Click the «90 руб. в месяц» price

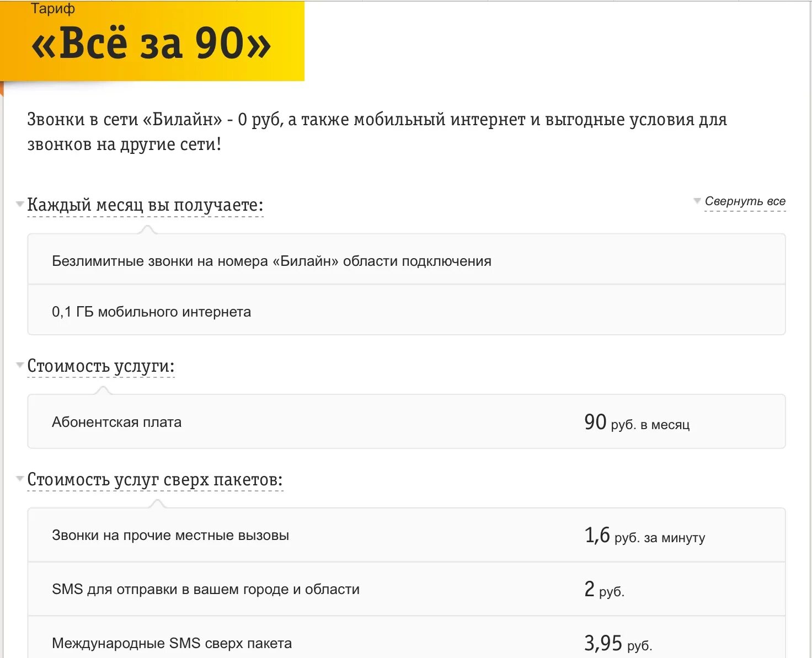click(637, 422)
